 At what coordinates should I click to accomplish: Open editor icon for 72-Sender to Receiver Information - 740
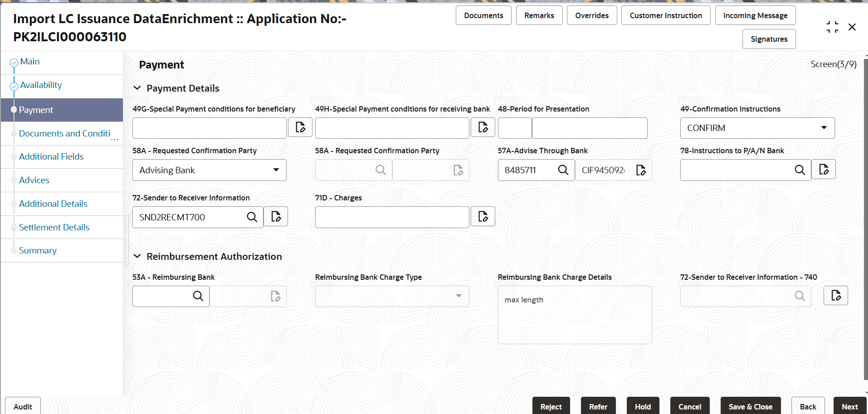click(x=836, y=295)
